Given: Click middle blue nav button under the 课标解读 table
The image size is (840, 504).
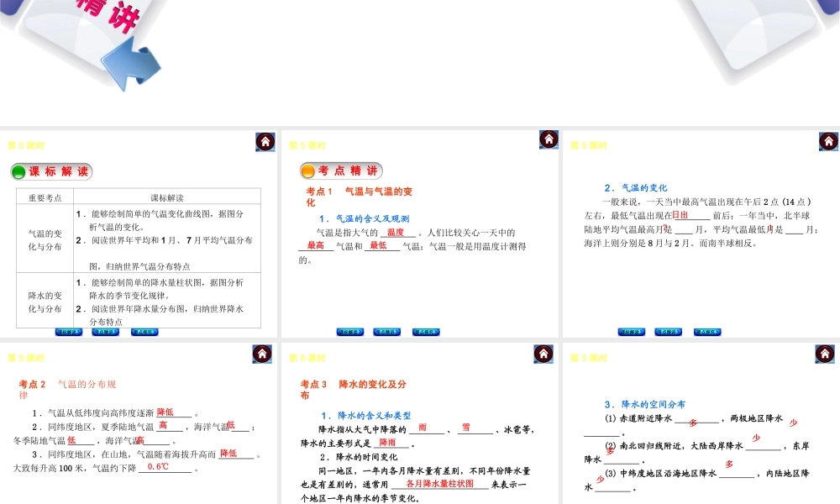Looking at the screenshot, I should (106, 332).
